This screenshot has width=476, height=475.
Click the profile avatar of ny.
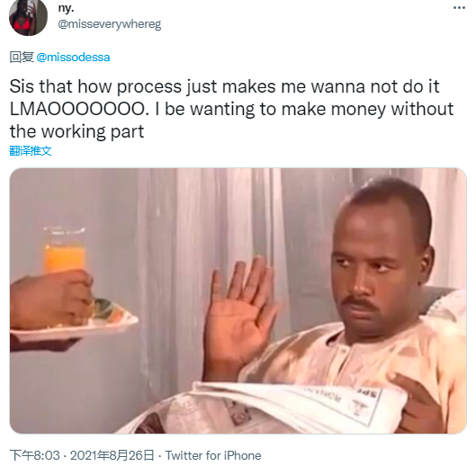pos(28,16)
